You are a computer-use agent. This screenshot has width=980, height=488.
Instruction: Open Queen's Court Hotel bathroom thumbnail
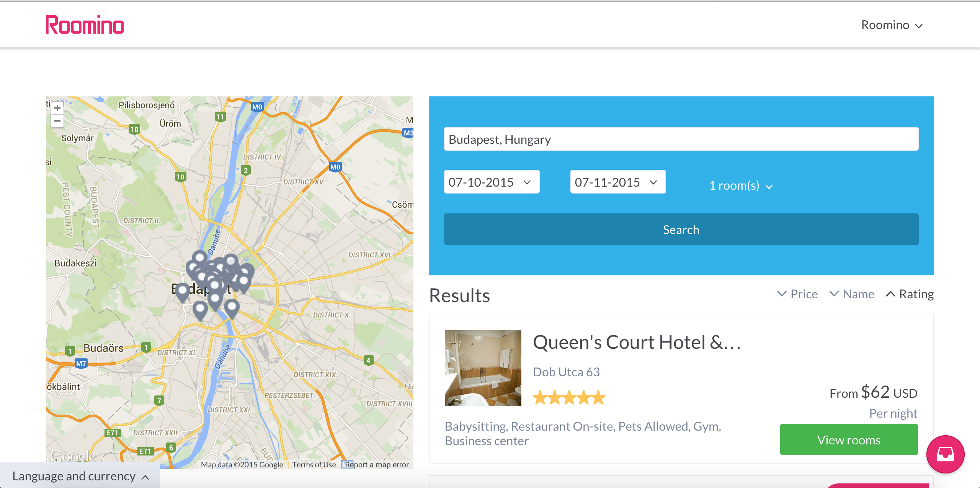tap(483, 368)
